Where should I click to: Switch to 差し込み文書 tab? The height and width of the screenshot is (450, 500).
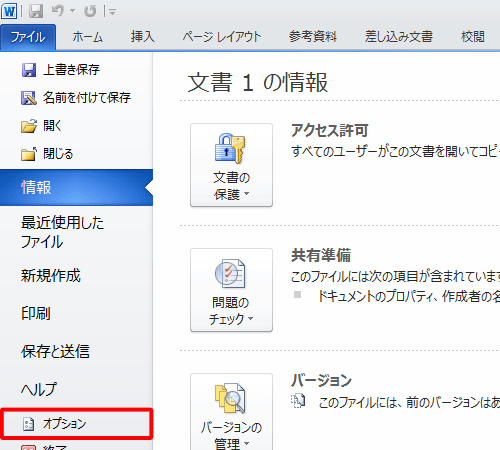pos(399,37)
